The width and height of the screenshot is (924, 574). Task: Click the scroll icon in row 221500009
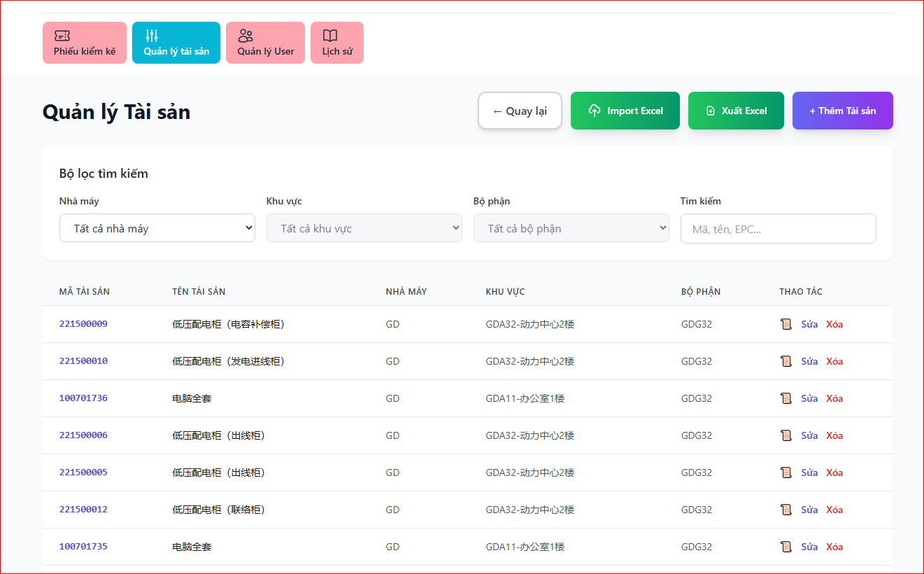[786, 324]
